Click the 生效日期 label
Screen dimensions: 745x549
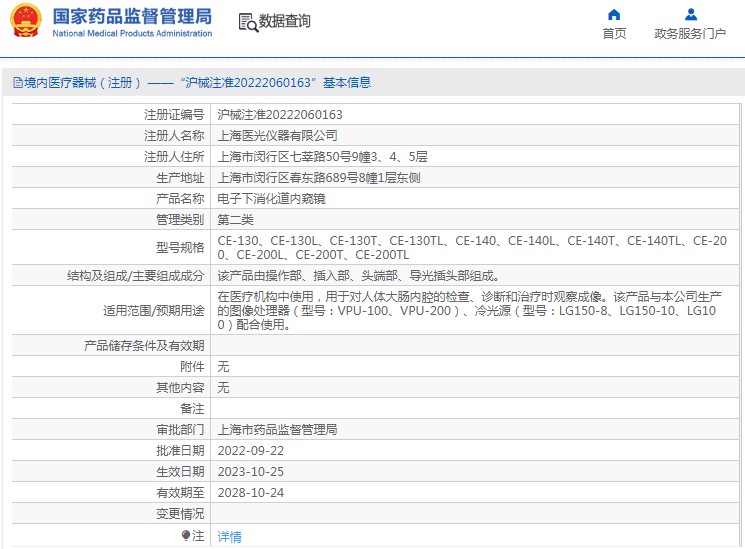tap(180, 472)
